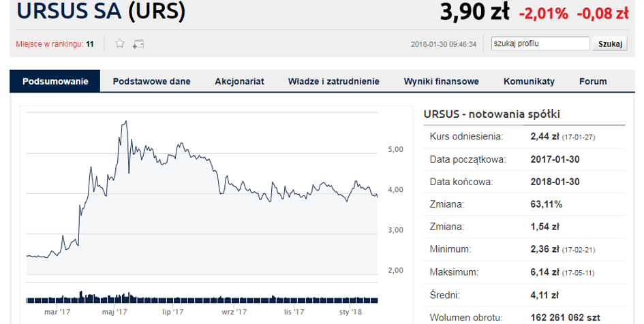Click the sty '18 timeline label
Viewport: 644px width, 324px height.
[350, 312]
